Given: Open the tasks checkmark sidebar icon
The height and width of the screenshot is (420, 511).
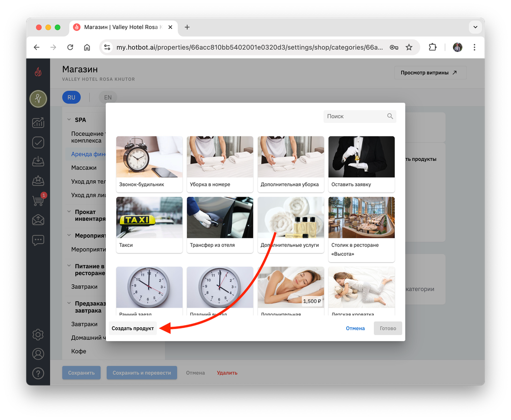Looking at the screenshot, I should (38, 142).
